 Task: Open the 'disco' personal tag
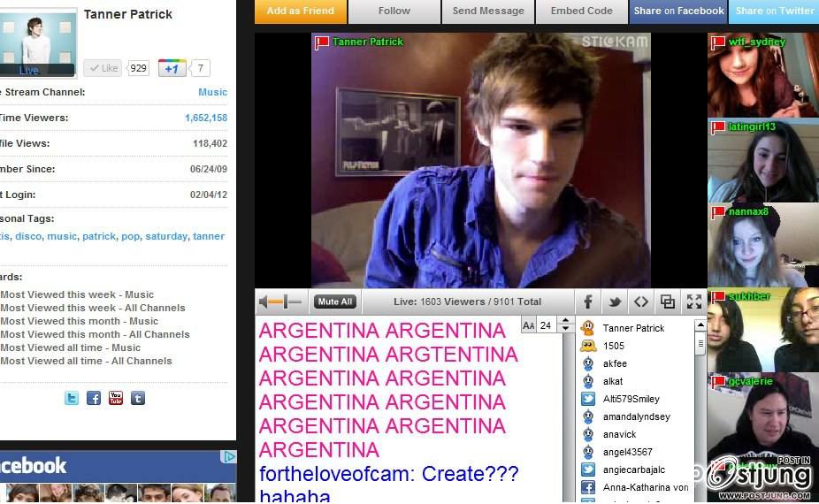pyautogui.click(x=28, y=236)
